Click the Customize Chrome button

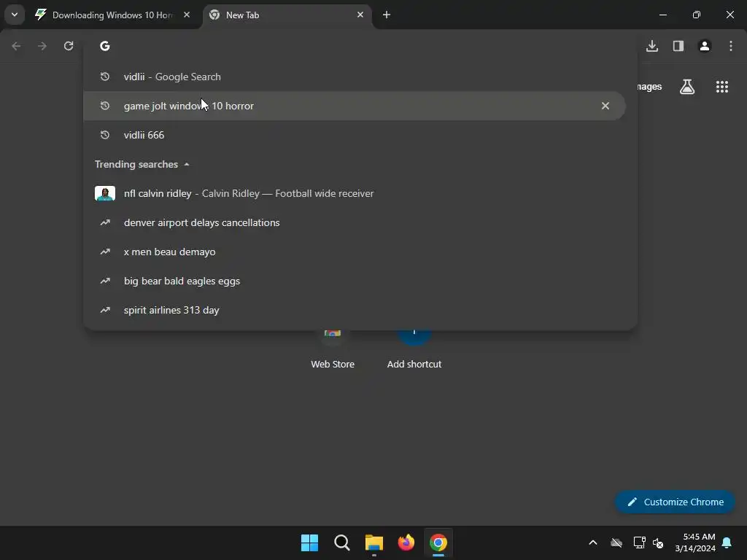[675, 502]
